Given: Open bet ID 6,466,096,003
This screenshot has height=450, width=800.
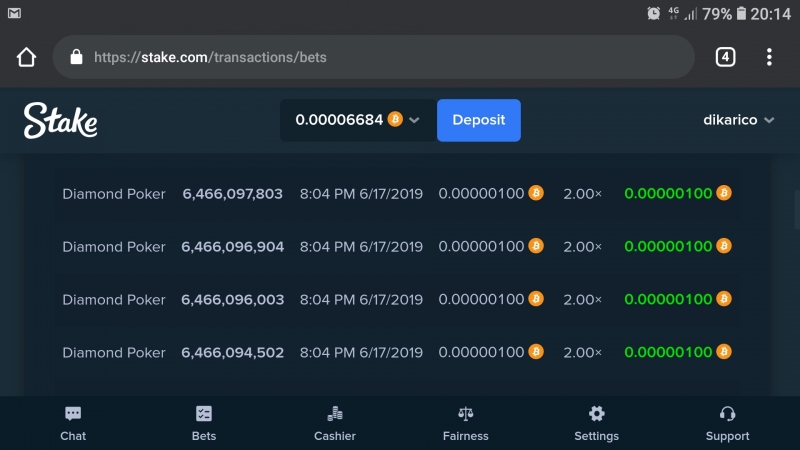Looking at the screenshot, I should (232, 299).
